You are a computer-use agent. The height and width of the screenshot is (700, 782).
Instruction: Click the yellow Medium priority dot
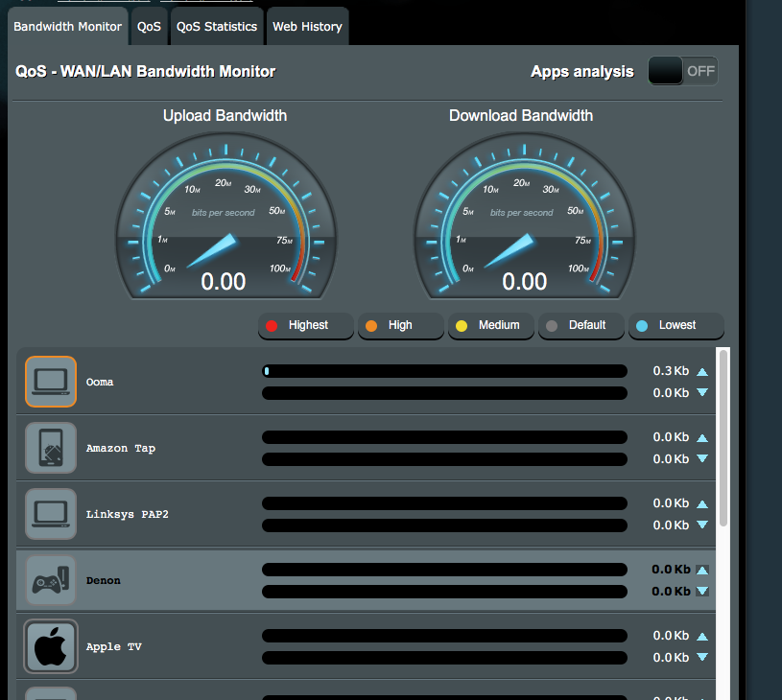pos(462,326)
